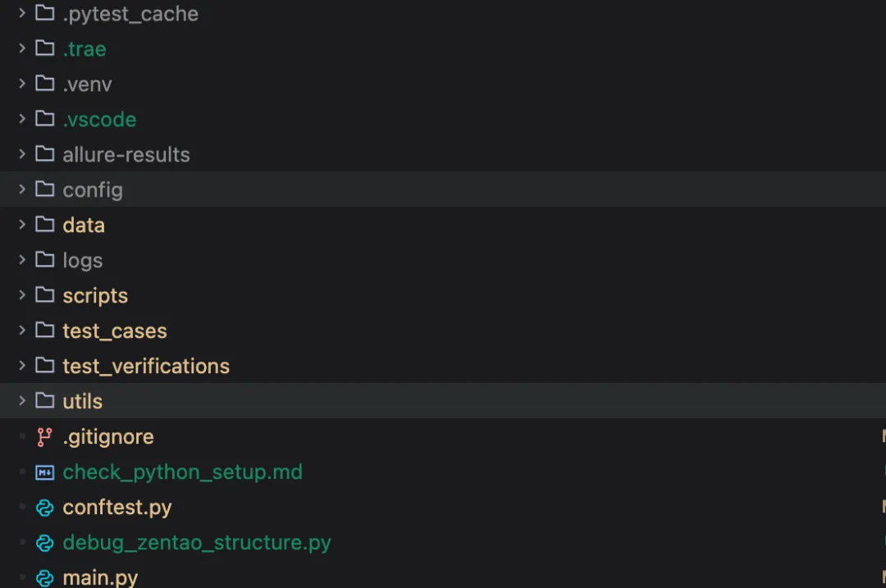This screenshot has height=588, width=886.
Task: Click the folder icon beside allure-results
Action: tap(44, 155)
